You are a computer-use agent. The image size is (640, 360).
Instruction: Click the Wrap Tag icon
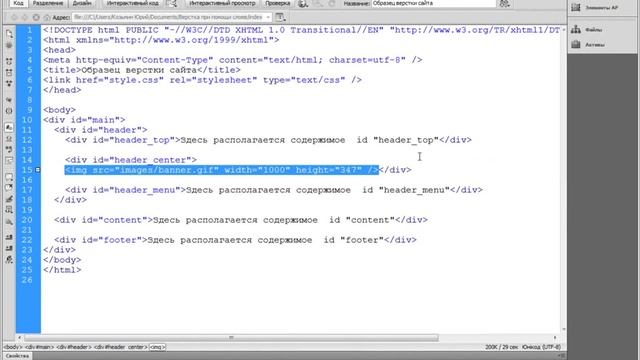(x=9, y=199)
